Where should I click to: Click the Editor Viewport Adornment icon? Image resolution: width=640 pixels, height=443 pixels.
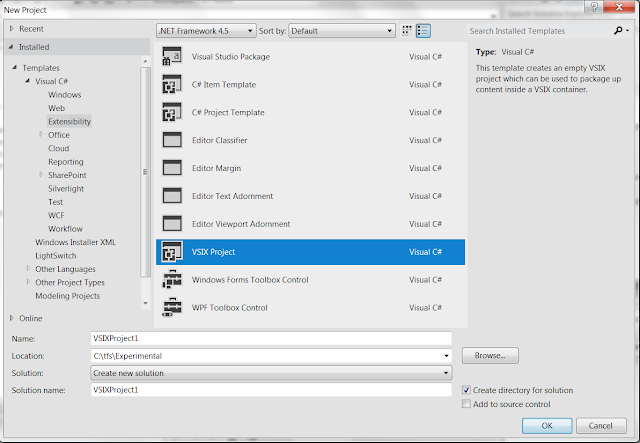172,224
